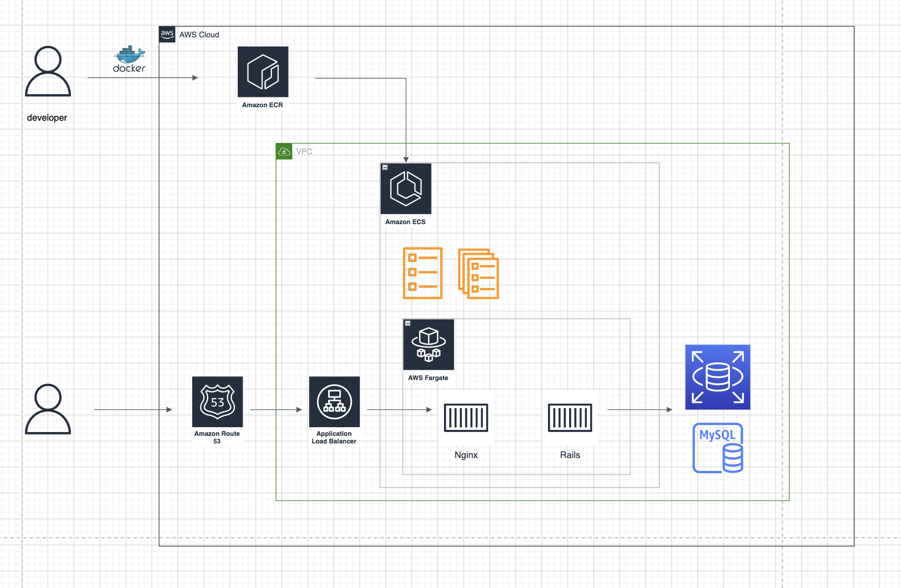Select the Application Load Balancer icon

[335, 402]
